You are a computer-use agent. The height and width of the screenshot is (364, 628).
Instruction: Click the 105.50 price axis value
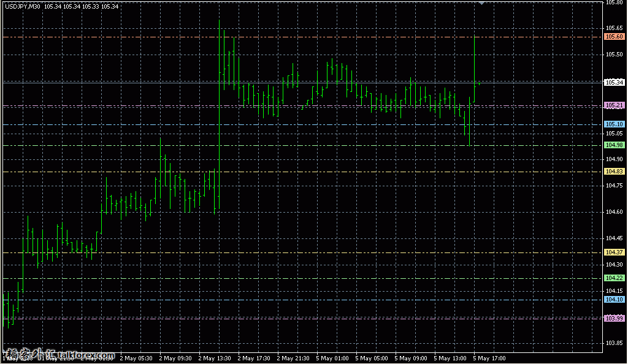[614, 55]
